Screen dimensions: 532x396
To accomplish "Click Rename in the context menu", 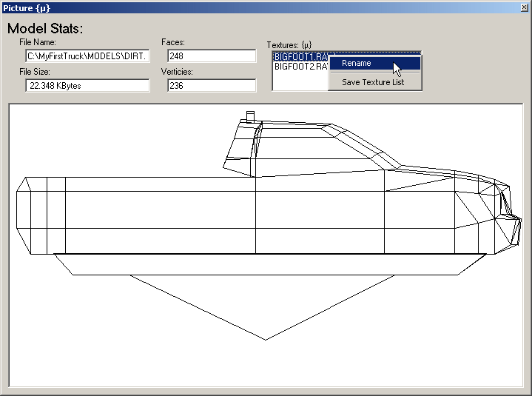I will [x=357, y=63].
